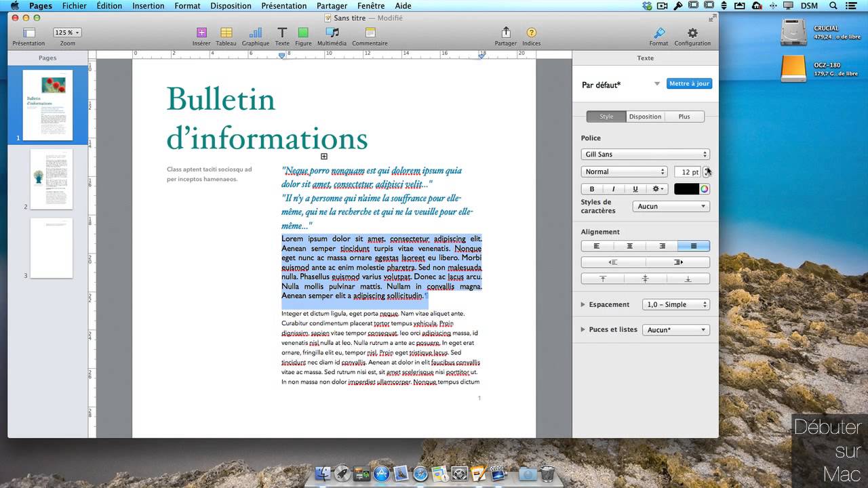Align text to bottom vertically

pos(688,279)
